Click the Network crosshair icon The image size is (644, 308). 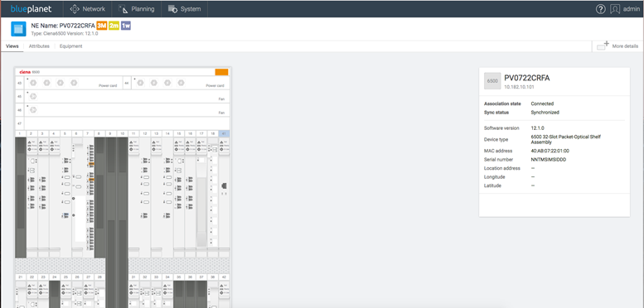tap(75, 8)
